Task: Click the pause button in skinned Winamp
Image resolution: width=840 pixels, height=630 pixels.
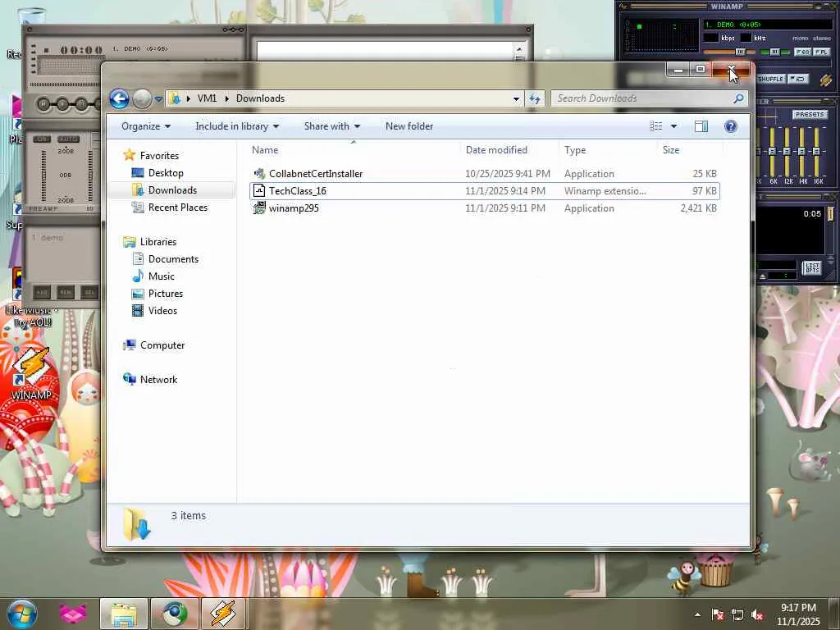Action: point(81,104)
